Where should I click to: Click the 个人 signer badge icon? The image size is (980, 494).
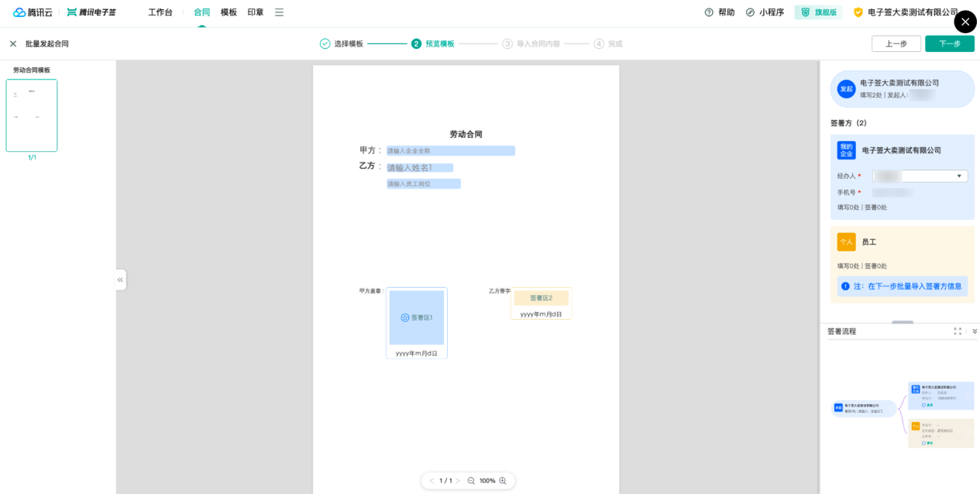coord(846,242)
